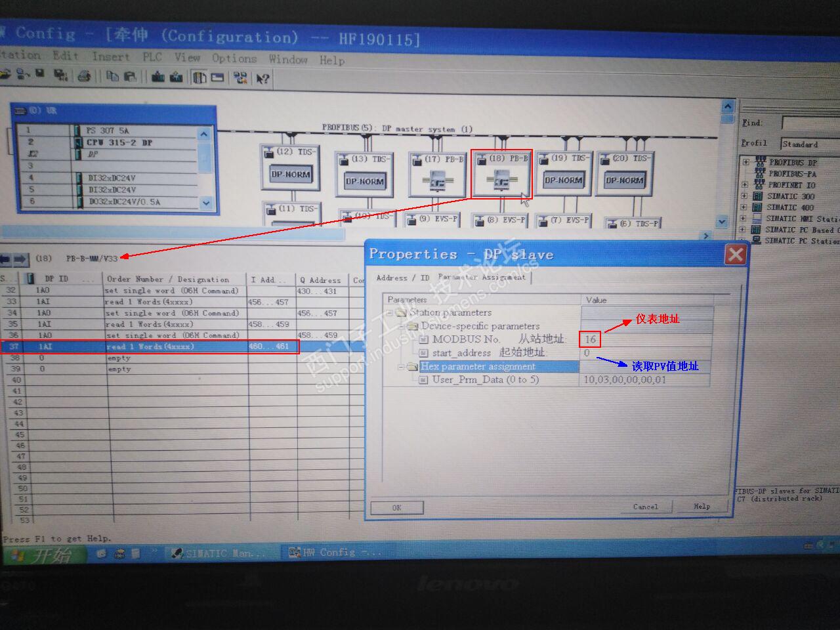
Task: Click Help in the DP slave dialog
Action: (702, 506)
